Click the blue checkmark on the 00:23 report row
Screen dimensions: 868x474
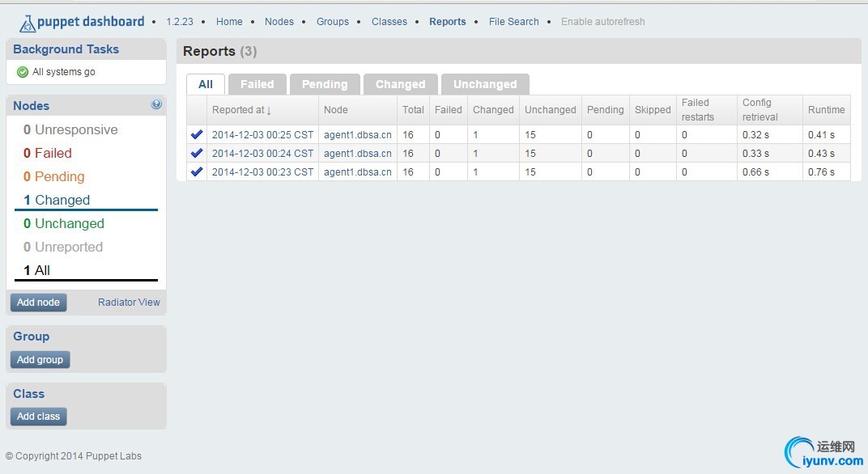click(197, 172)
